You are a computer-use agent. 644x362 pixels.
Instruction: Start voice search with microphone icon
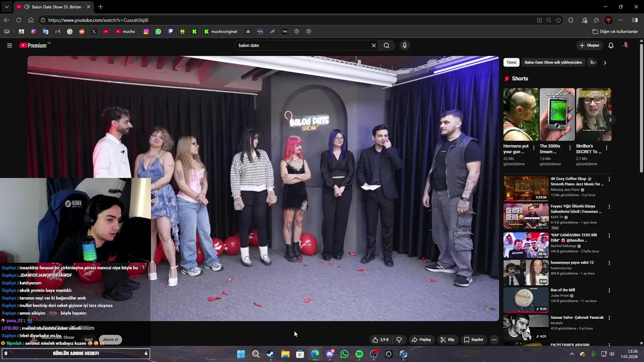point(405,45)
